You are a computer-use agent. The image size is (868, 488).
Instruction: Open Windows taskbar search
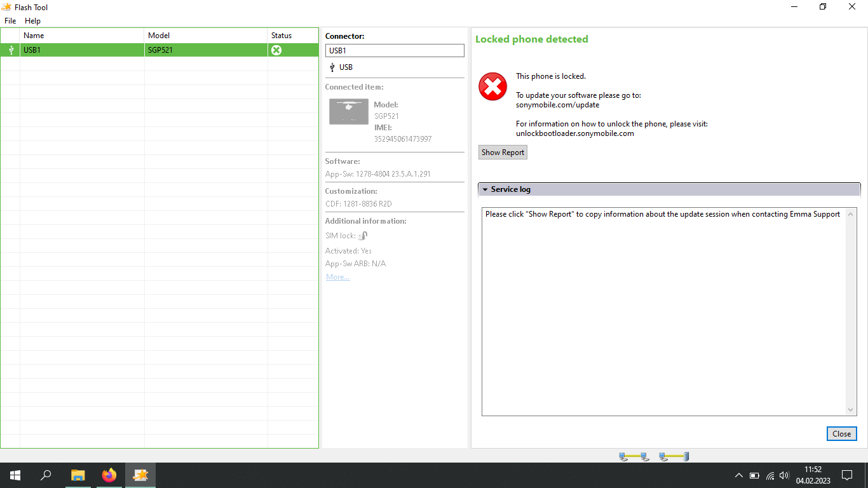click(46, 475)
